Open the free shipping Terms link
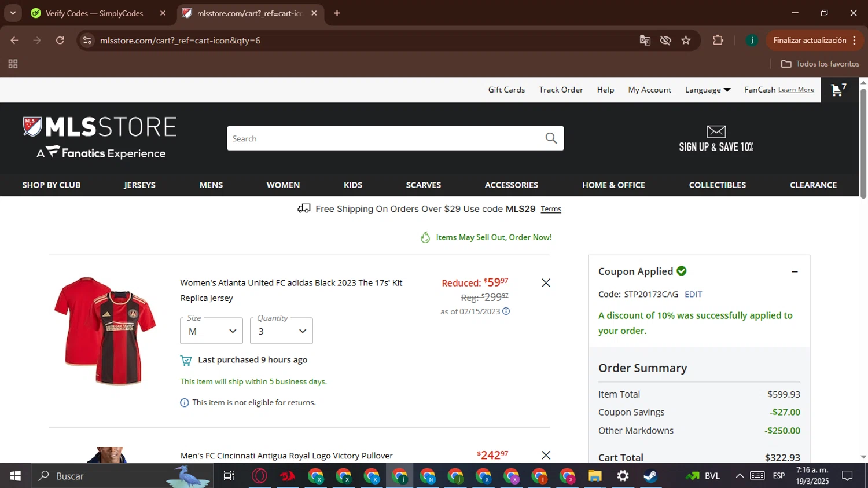Image resolution: width=868 pixels, height=488 pixels. click(551, 209)
